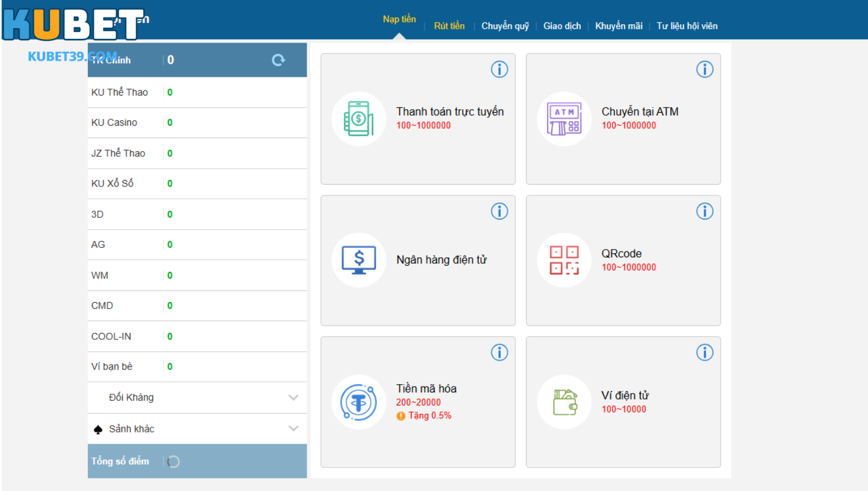Screen dimensions: 868x491
Task: Select the KU Casino wallet row
Action: 197,123
